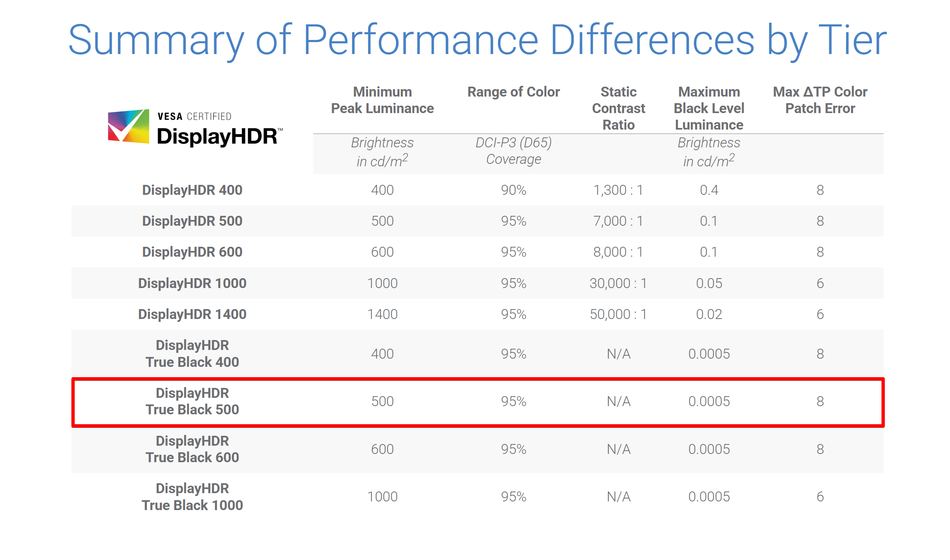Viewport: 950px width, 560px height.
Task: Click the 'N/A' contrast in True Black 400 row
Action: pos(619,354)
